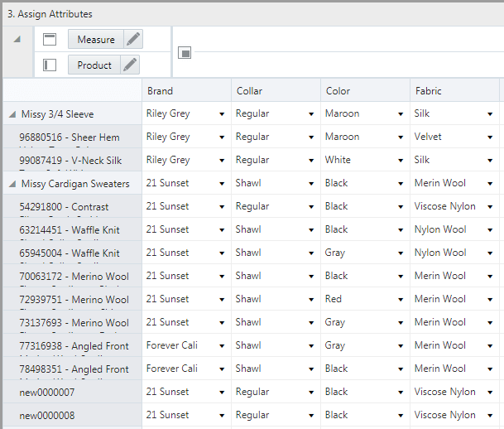Open Fabric dropdown for 54291800 - Contrast
This screenshot has width=504, height=429.
[490, 207]
